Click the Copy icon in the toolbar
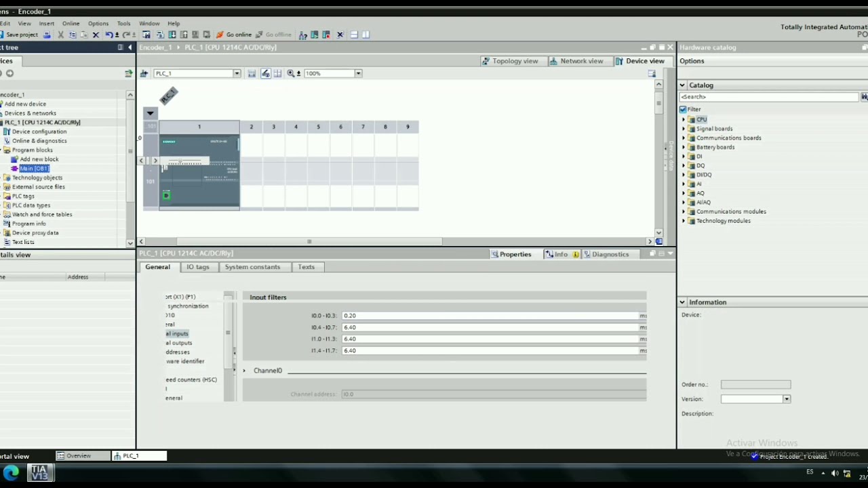 [x=72, y=35]
